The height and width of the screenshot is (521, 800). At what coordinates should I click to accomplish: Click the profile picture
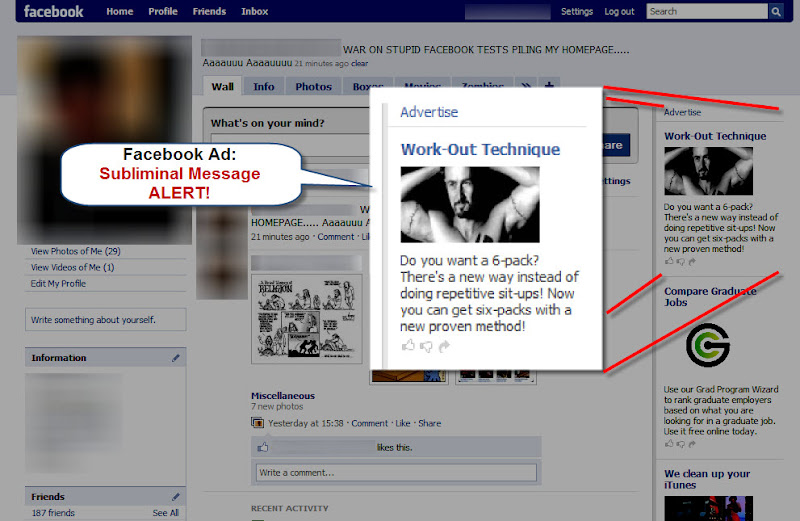point(105,140)
